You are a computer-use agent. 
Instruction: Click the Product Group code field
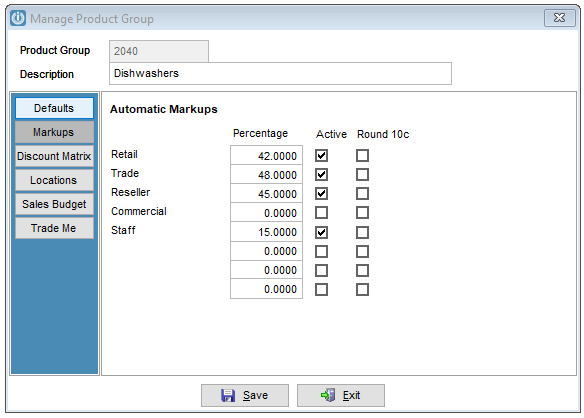pyautogui.click(x=159, y=51)
